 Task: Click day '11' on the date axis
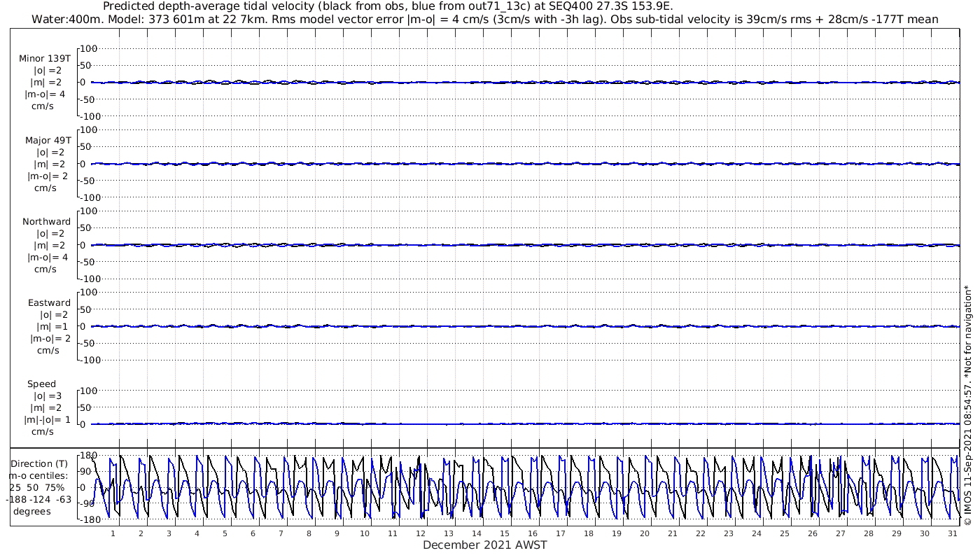click(x=393, y=533)
